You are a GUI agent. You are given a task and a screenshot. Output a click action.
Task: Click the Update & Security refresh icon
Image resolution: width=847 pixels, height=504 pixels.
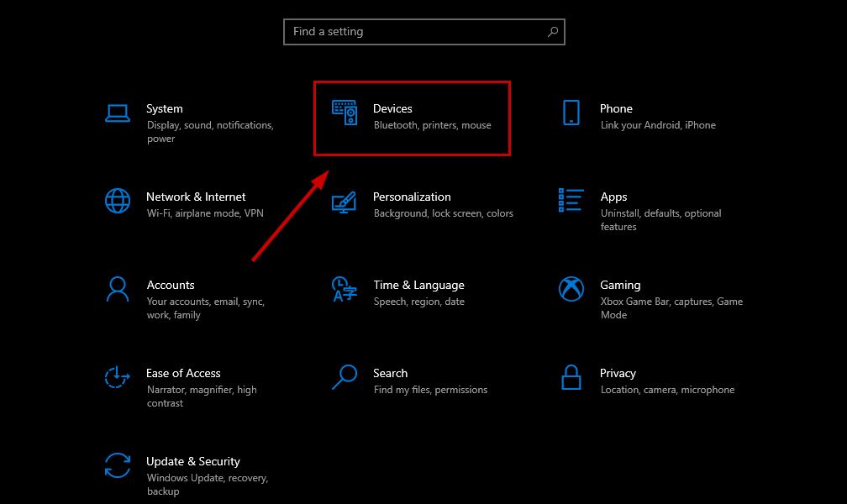point(117,465)
